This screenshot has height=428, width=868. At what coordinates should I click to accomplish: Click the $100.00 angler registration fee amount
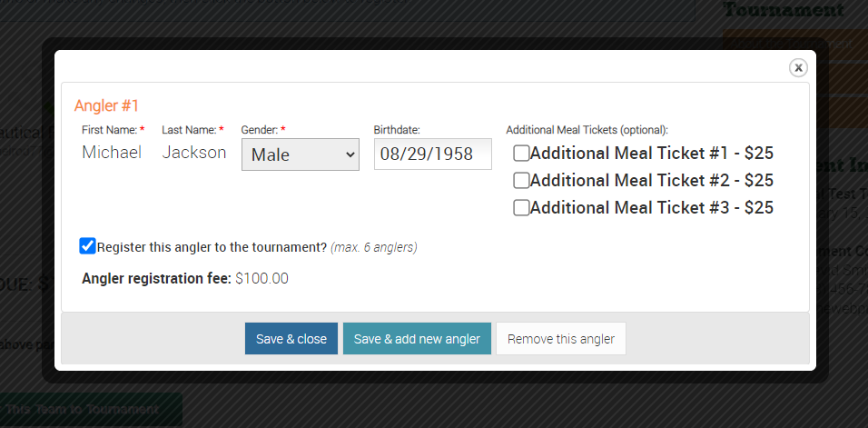tap(261, 278)
